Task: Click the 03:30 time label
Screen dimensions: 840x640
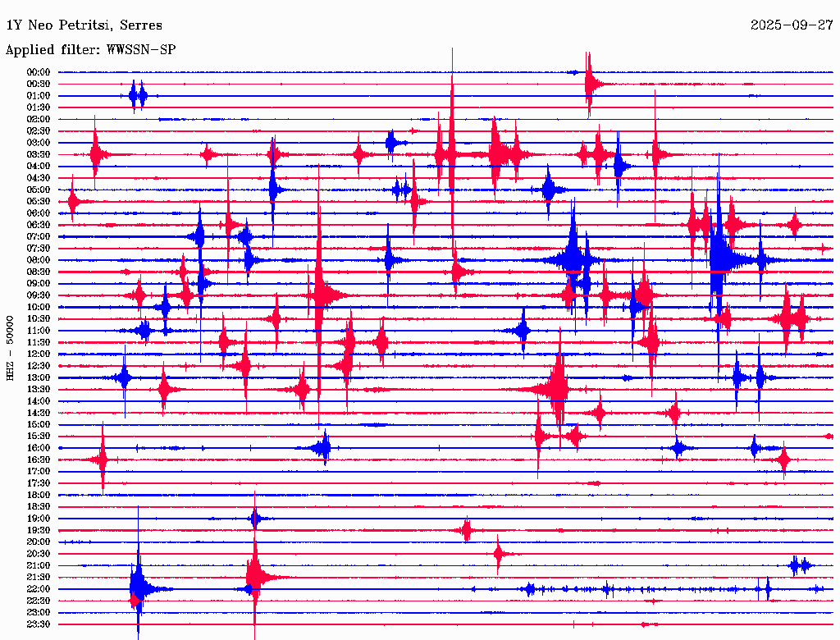Action: (39, 154)
